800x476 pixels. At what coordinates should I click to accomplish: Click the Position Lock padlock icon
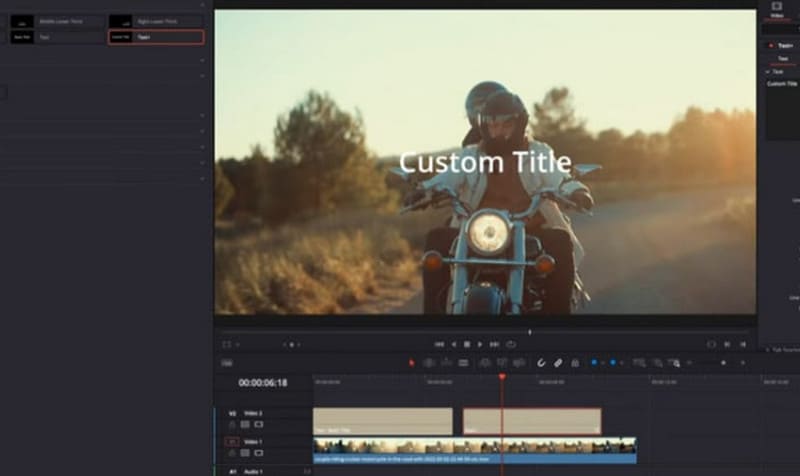coord(574,363)
